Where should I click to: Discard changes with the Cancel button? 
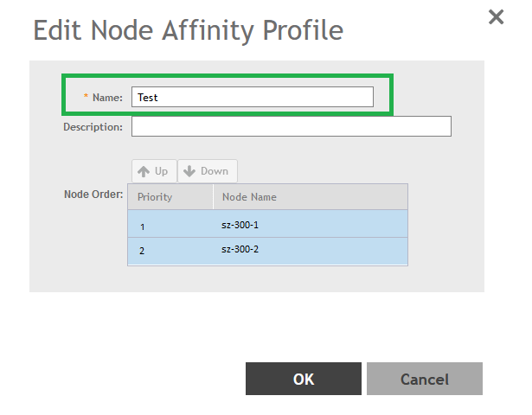click(x=424, y=379)
